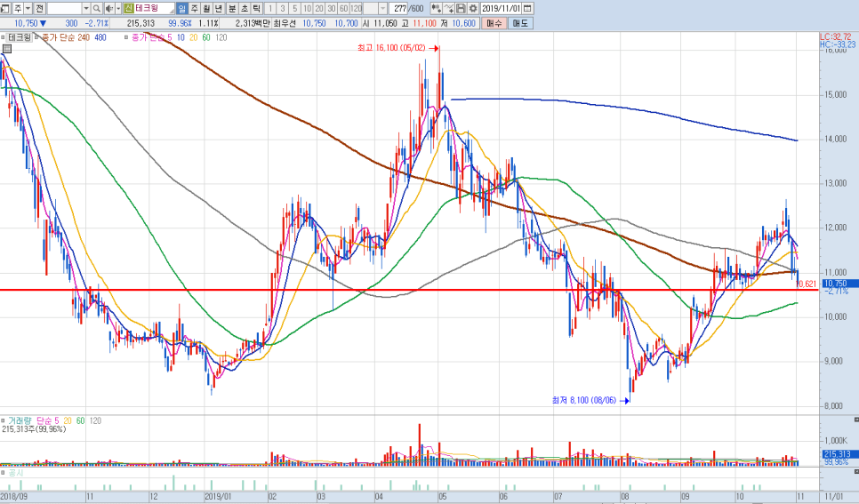The width and height of the screenshot is (859, 504).
Task: Click the grid table icon below 테크윙 label
Action: point(6,49)
